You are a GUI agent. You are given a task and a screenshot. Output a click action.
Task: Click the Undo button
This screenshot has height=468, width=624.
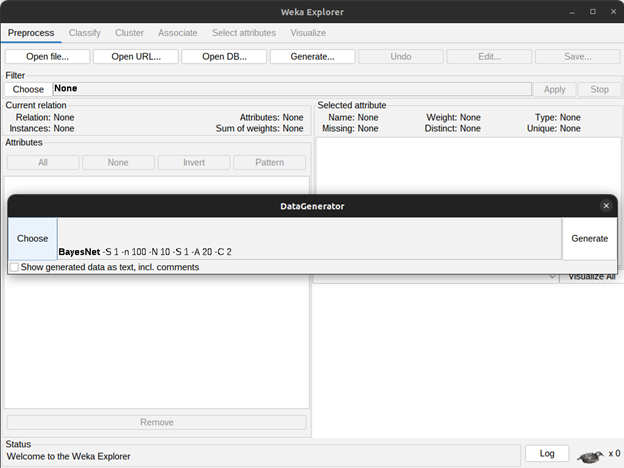click(x=401, y=57)
